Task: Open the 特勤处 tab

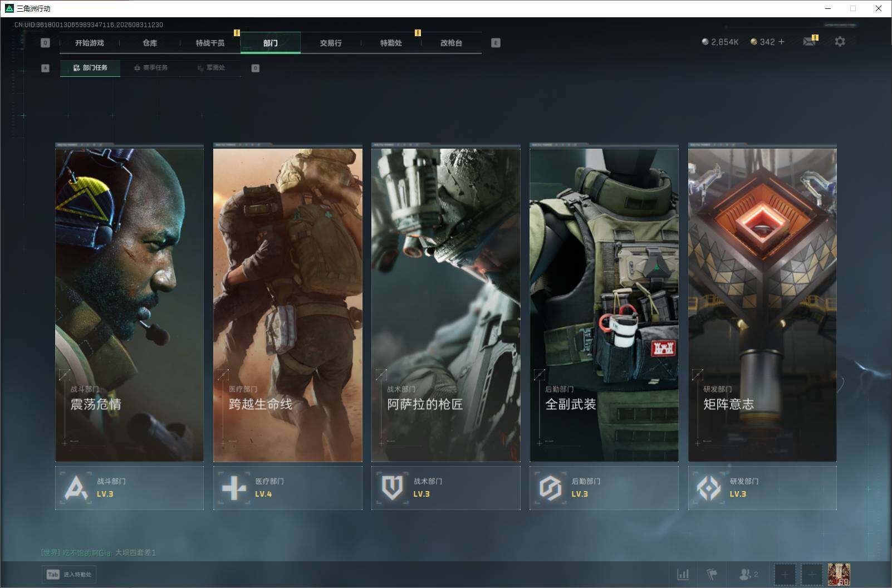Action: click(x=391, y=43)
